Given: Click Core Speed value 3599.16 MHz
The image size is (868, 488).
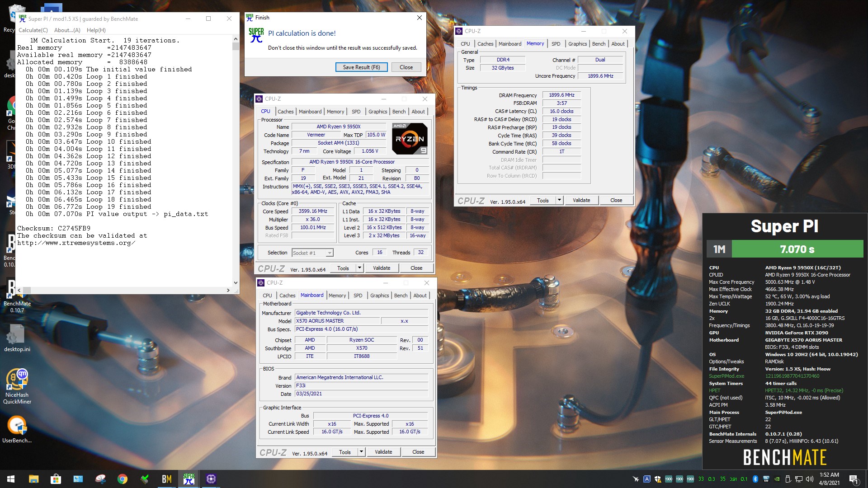Looking at the screenshot, I should click(x=313, y=211).
